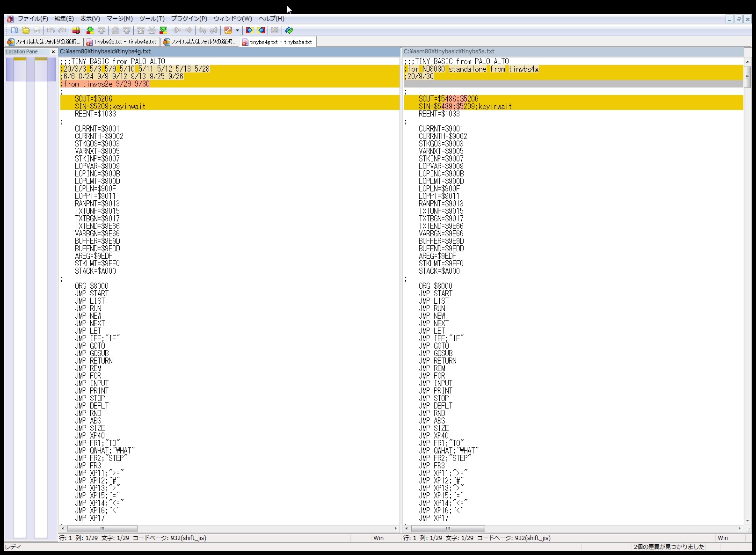Click left arrow of right horizontal scrollbar

coord(407,528)
